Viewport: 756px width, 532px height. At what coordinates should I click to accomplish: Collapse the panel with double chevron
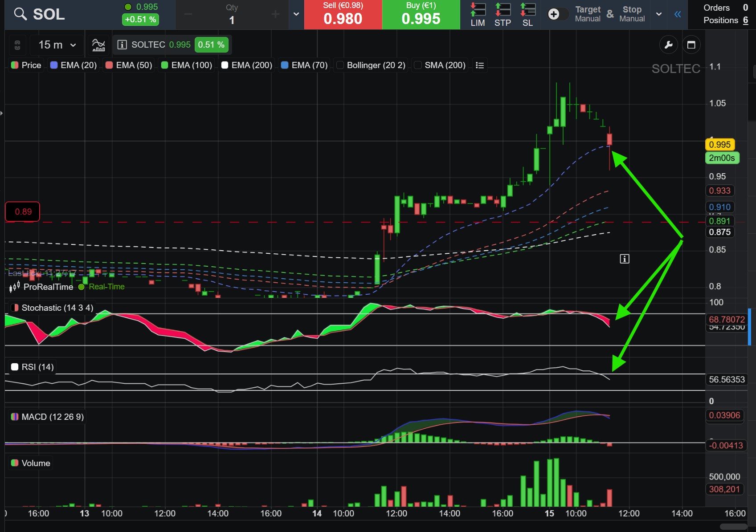point(678,14)
